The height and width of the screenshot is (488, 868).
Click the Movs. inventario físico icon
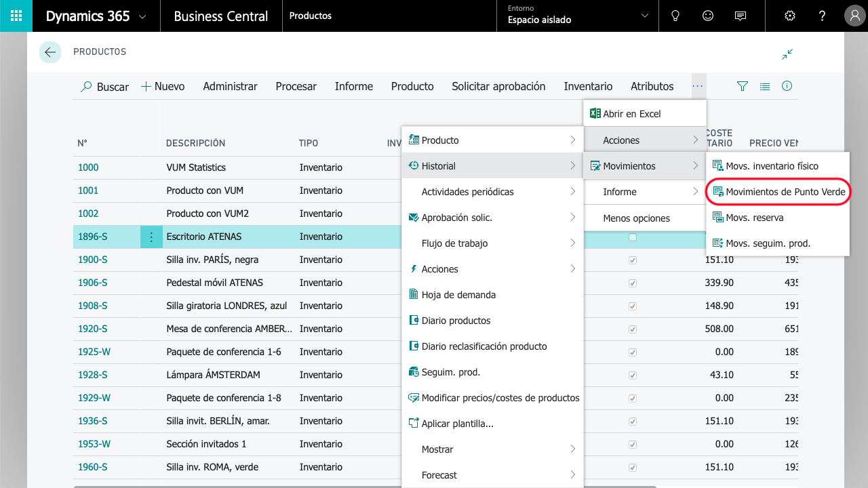[x=718, y=166]
